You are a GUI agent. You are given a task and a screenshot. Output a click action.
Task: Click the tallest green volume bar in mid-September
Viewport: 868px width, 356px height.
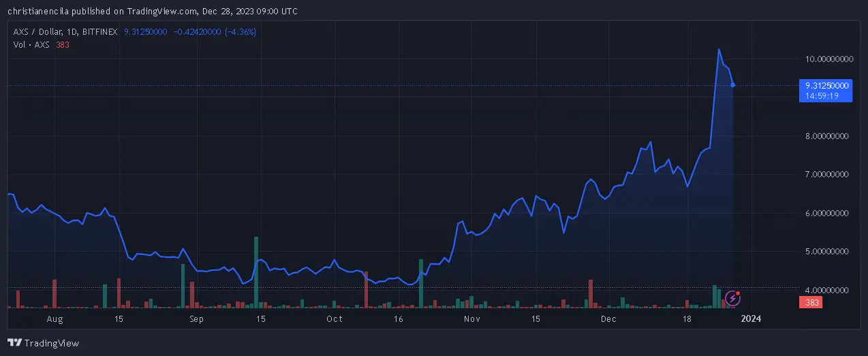pyautogui.click(x=256, y=272)
